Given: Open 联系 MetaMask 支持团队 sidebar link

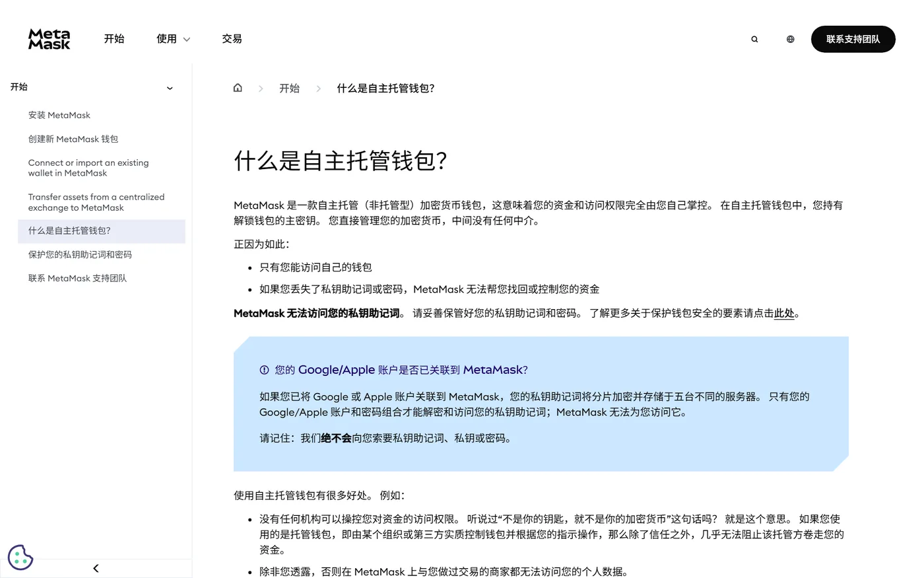Looking at the screenshot, I should [x=77, y=278].
